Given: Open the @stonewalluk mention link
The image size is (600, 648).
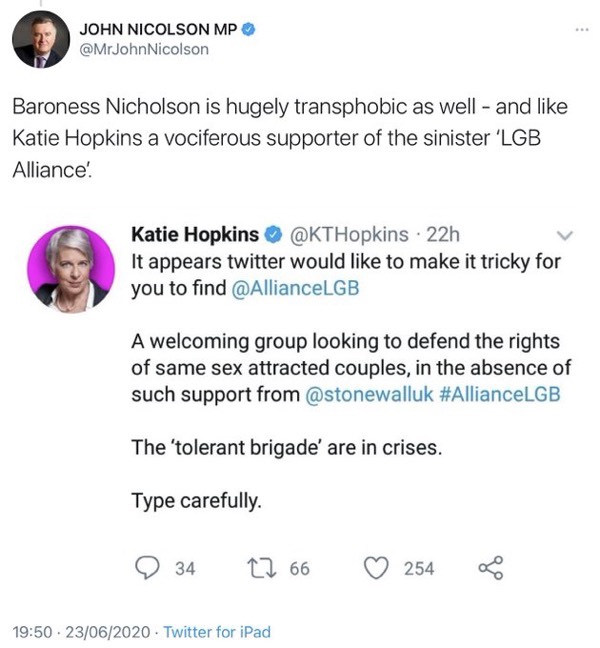Looking at the screenshot, I should click(x=369, y=394).
